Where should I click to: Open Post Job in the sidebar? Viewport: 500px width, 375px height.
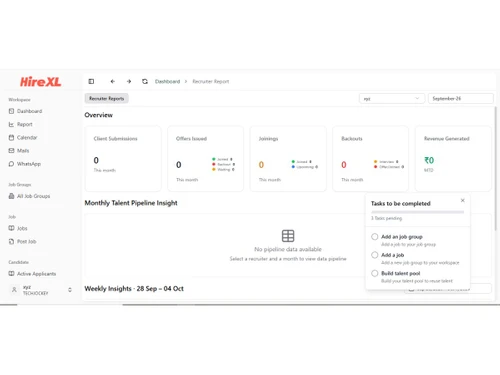26,241
